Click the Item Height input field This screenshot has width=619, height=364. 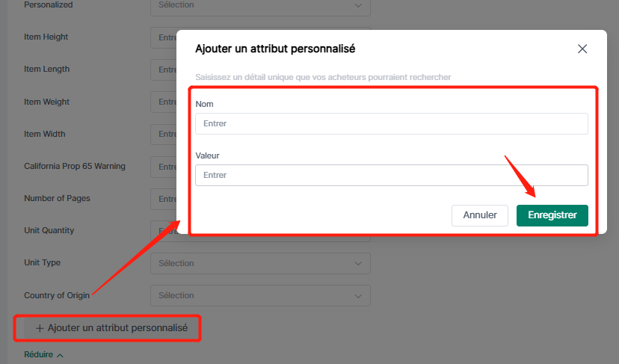163,37
